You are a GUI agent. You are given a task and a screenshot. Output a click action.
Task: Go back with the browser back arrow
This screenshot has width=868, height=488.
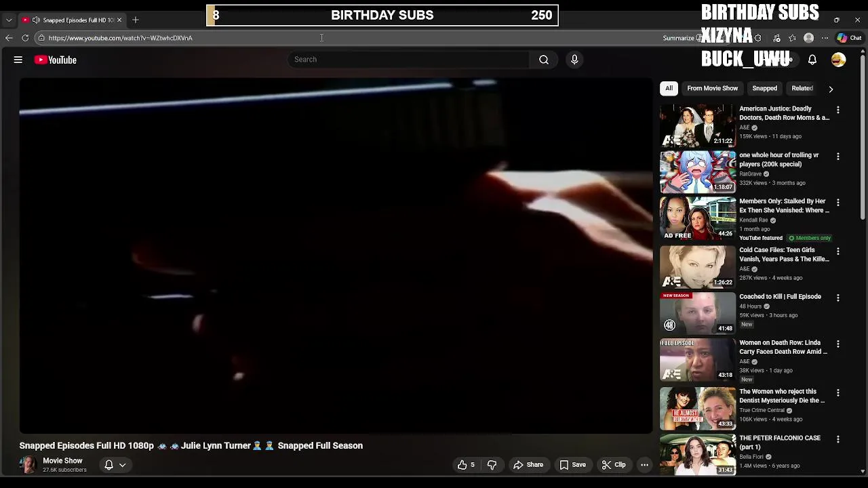(x=9, y=38)
